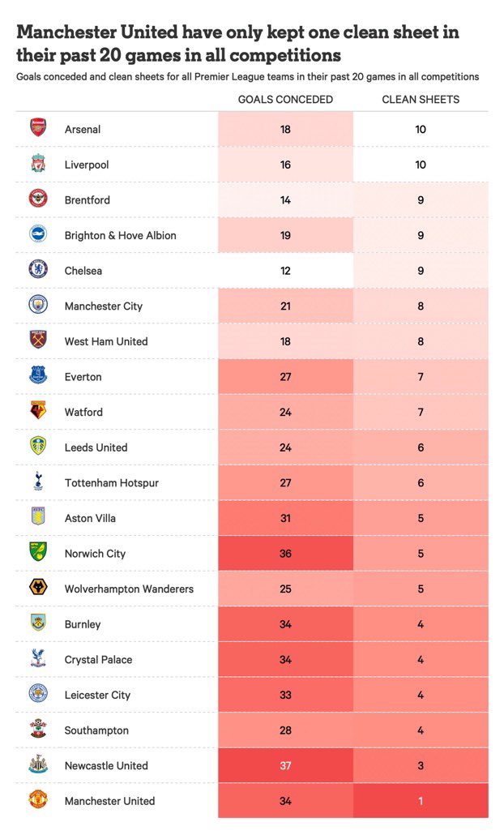The height and width of the screenshot is (835, 504).
Task: Click the Manchester City badge
Action: click(38, 306)
